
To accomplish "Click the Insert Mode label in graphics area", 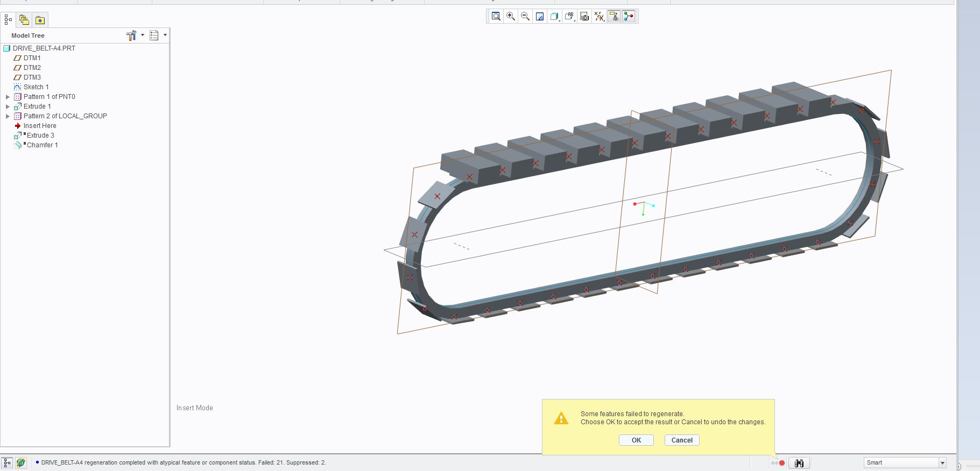I will pos(194,408).
